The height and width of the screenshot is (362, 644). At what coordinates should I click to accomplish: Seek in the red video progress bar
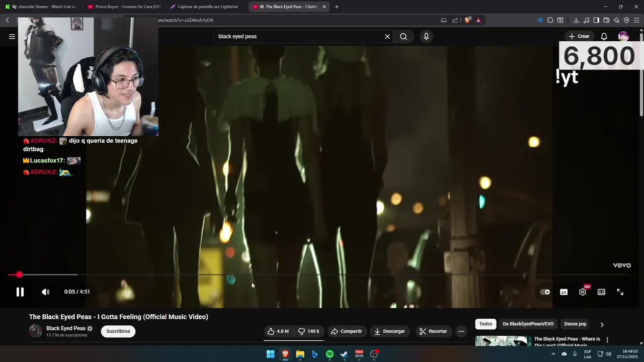pyautogui.click(x=319, y=275)
